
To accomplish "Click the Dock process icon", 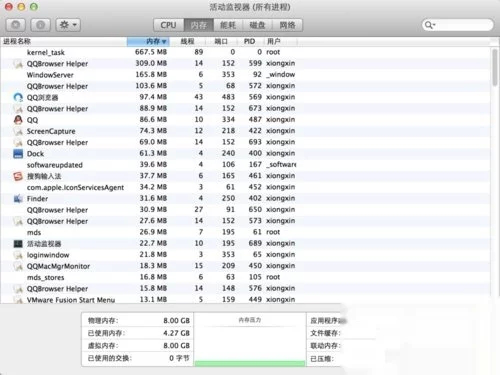I will pyautogui.click(x=18, y=154).
